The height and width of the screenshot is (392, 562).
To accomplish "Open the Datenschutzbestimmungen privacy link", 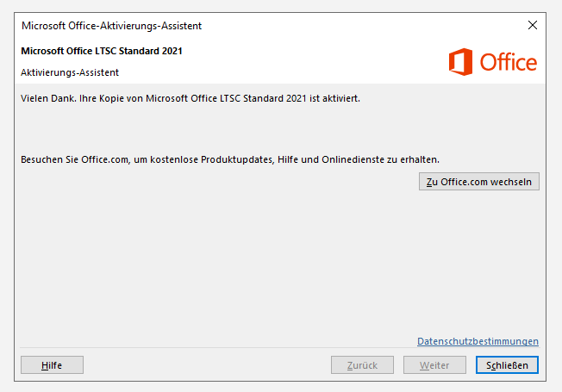I will (x=478, y=341).
